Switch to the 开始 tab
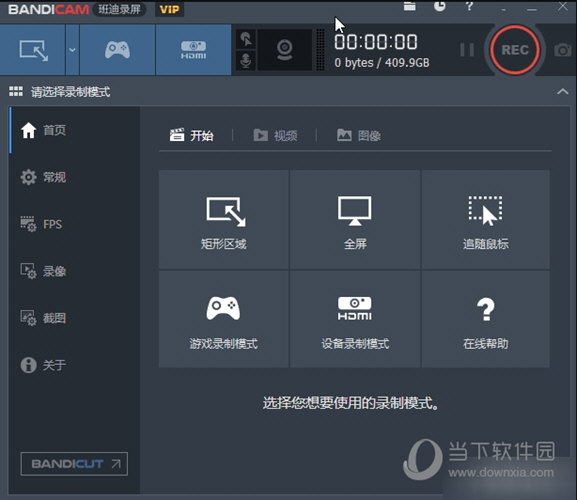 point(191,135)
